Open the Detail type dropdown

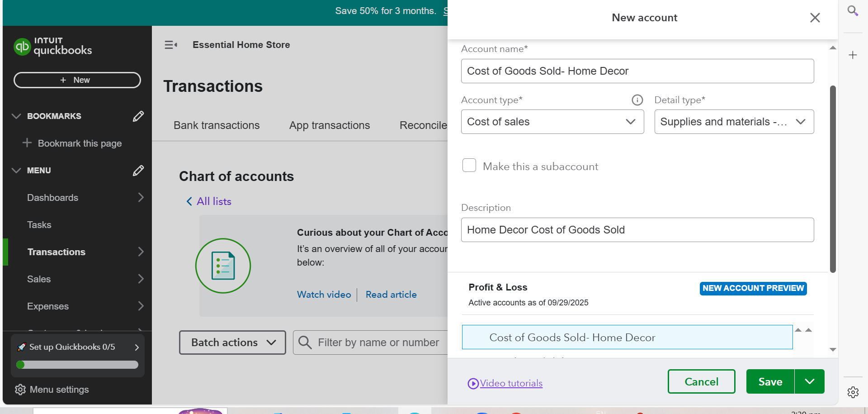tap(734, 122)
